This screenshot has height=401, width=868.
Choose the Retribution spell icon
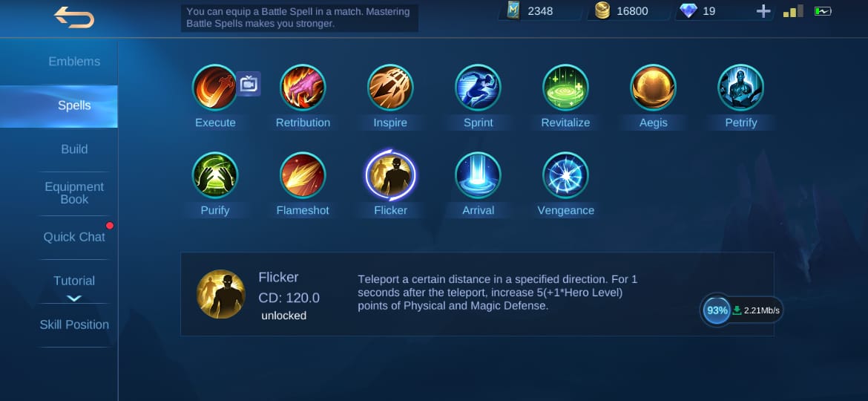(x=303, y=88)
